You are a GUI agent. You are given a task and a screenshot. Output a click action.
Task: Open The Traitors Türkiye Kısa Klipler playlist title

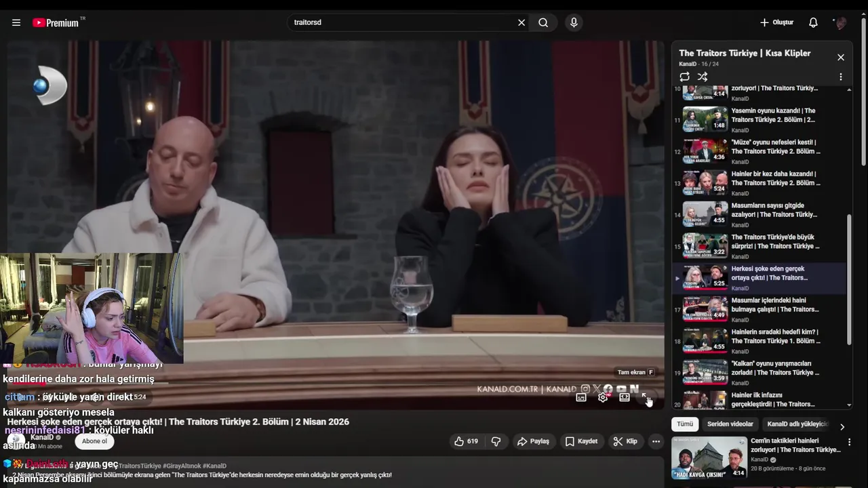pos(745,53)
